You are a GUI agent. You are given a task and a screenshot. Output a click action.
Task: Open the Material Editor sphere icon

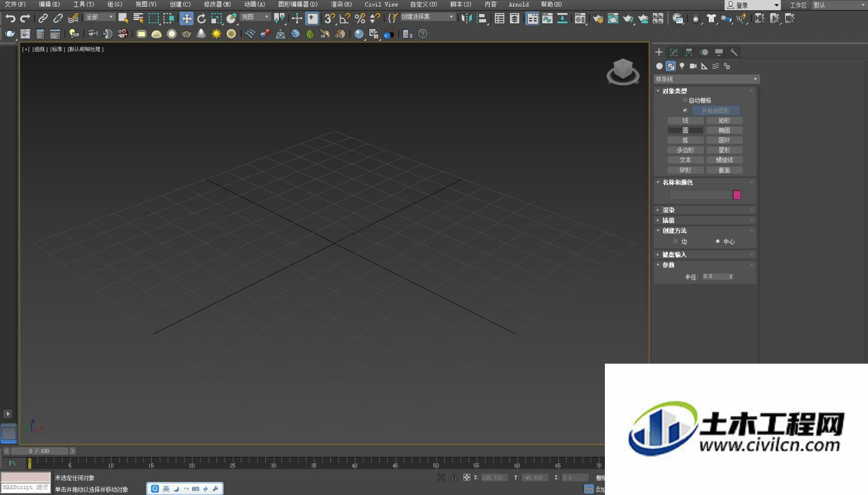[580, 18]
